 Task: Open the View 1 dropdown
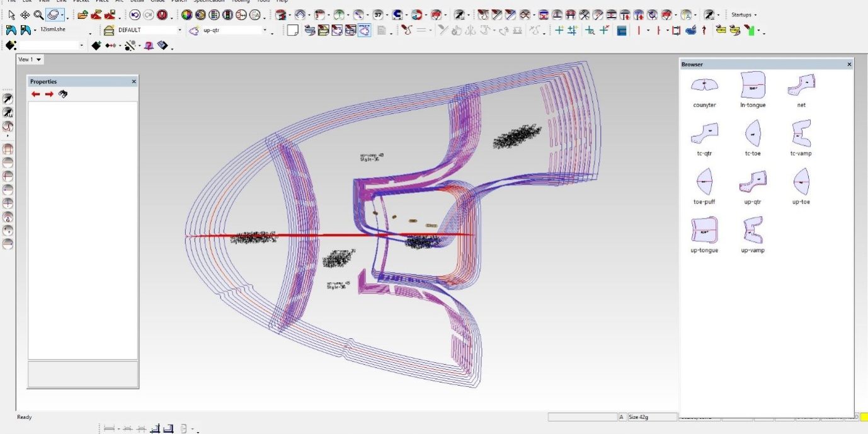(x=30, y=59)
